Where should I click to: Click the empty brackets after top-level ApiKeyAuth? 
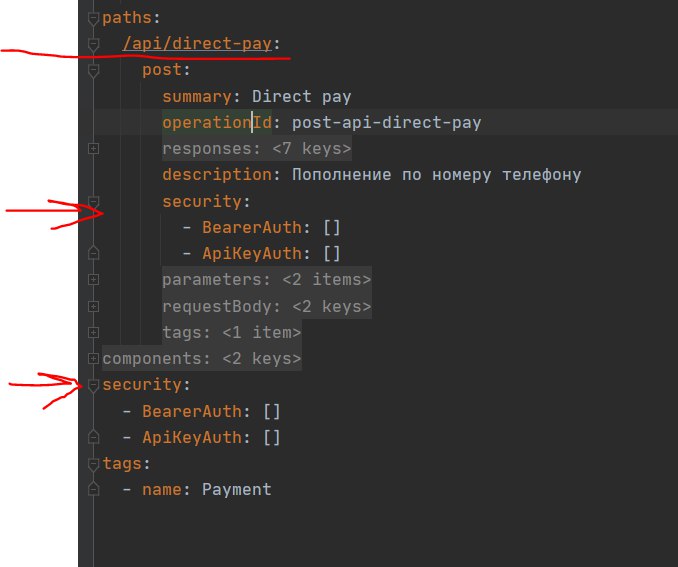(x=272, y=437)
